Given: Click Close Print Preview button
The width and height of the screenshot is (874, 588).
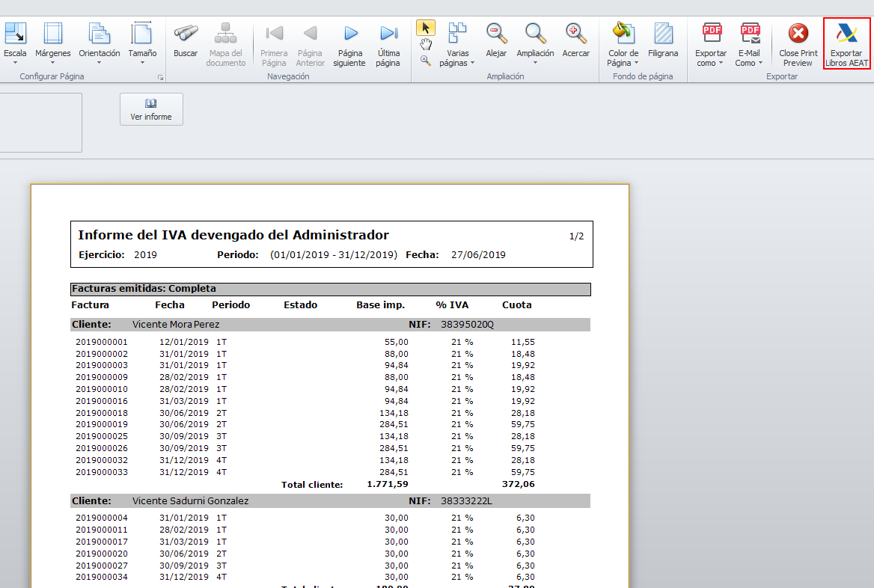Looking at the screenshot, I should point(798,43).
